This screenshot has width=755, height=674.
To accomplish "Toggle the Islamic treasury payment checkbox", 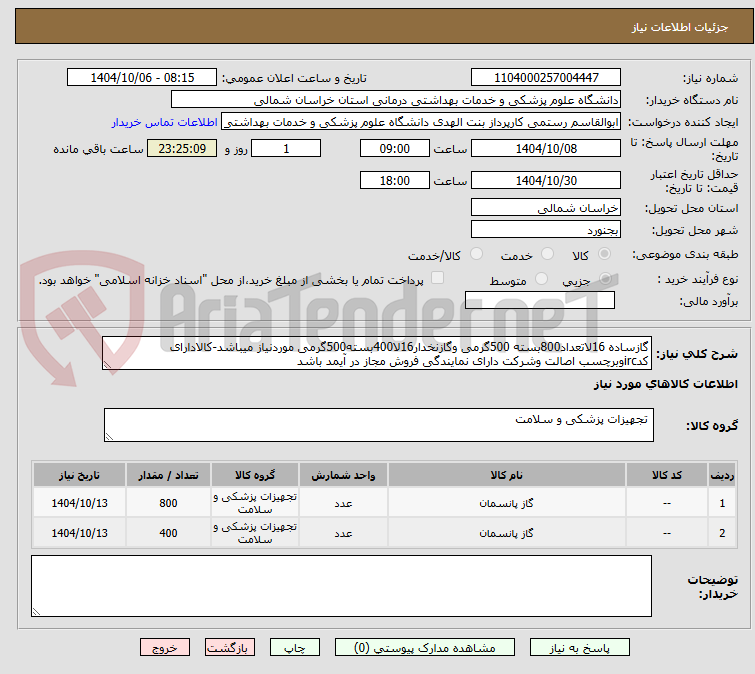I will (x=437, y=278).
